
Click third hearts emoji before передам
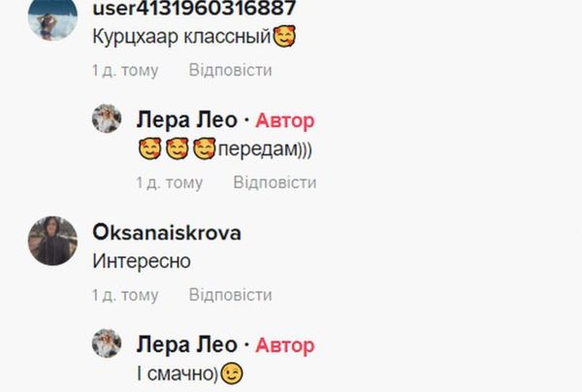205,148
